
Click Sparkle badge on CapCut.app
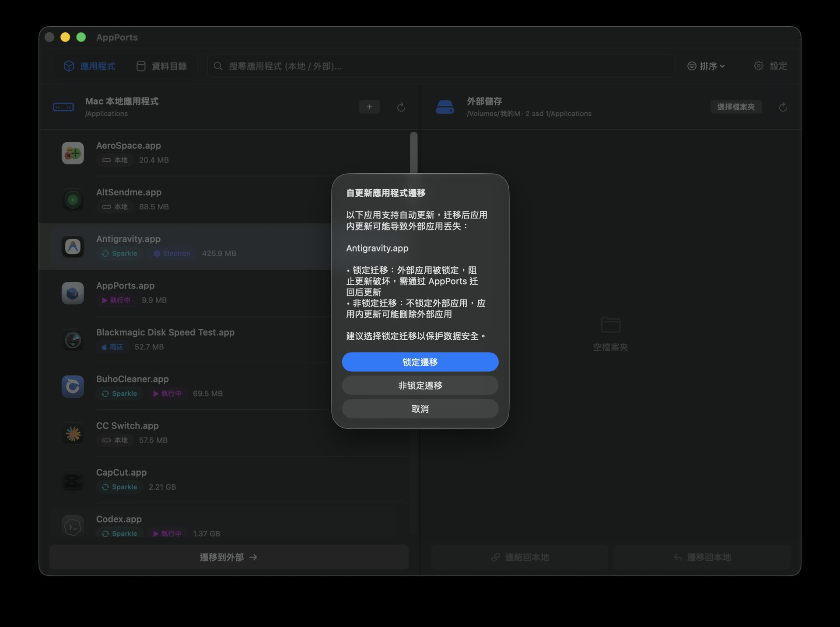[119, 487]
